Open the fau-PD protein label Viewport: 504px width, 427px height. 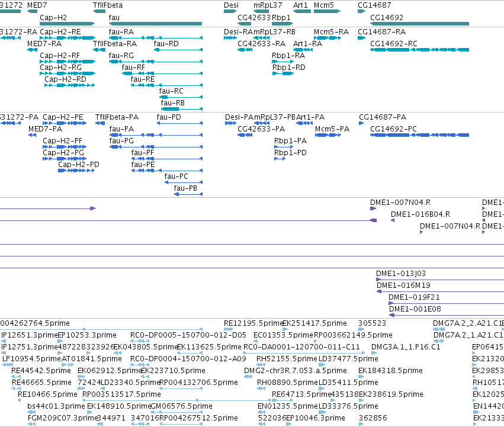pyautogui.click(x=169, y=117)
